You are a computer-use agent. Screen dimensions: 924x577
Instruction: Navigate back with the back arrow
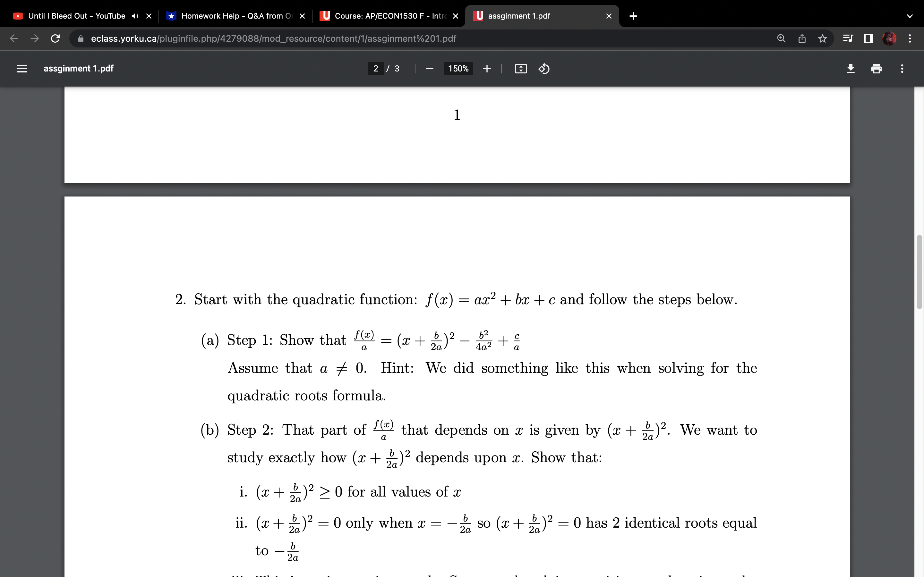[13, 38]
